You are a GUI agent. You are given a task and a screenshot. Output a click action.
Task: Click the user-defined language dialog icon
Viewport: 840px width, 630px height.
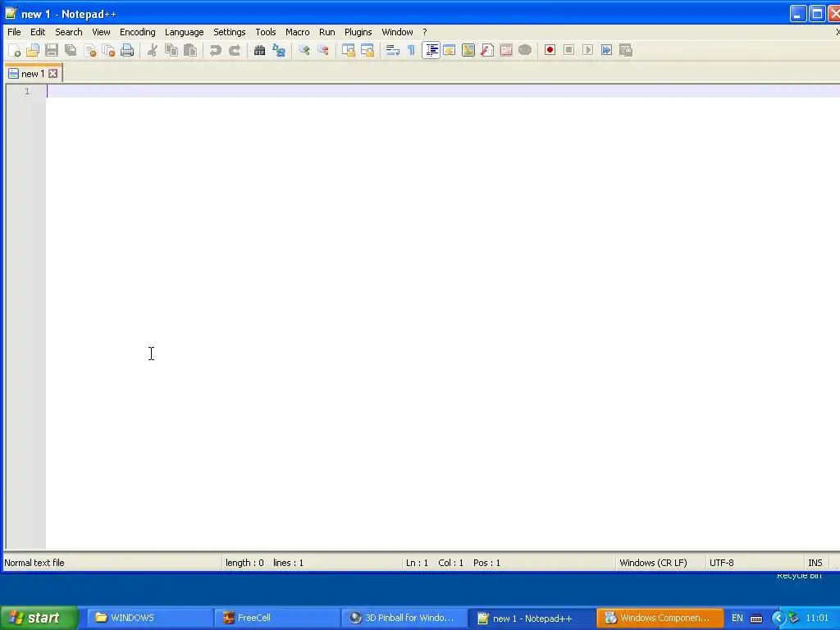pos(450,50)
